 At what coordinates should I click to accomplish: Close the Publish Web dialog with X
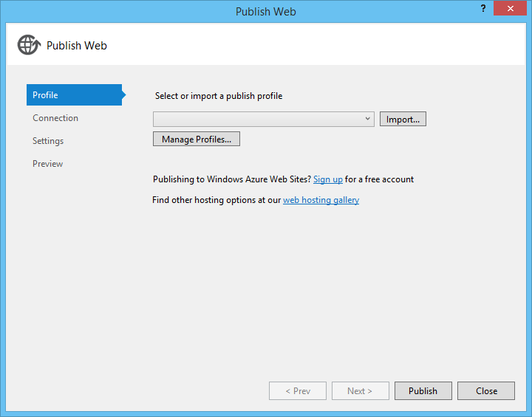point(510,8)
